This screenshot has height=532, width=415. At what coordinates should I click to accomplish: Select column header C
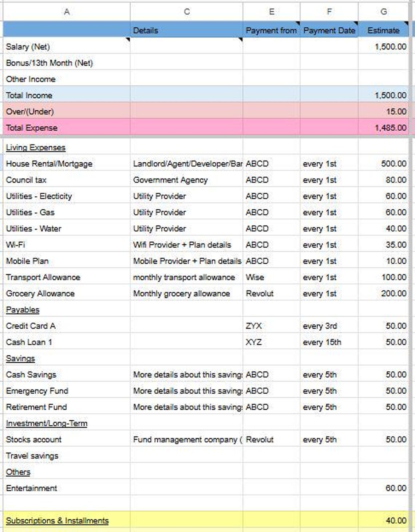pos(186,12)
